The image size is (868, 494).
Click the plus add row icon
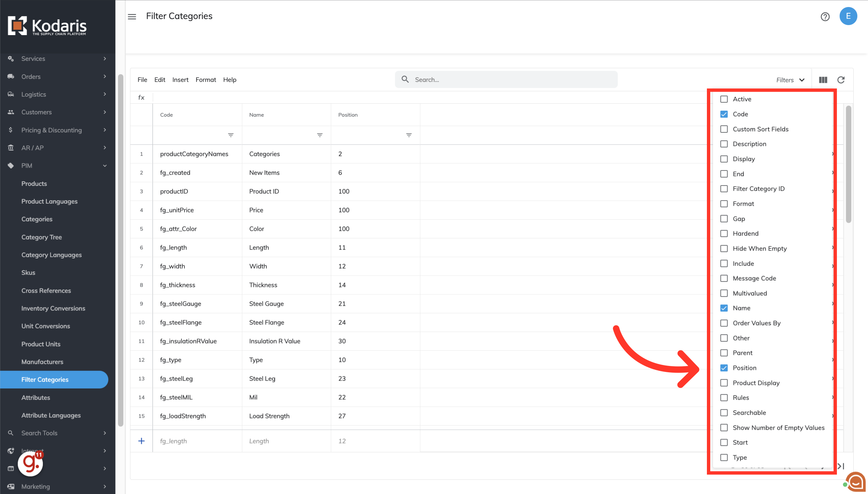142,441
